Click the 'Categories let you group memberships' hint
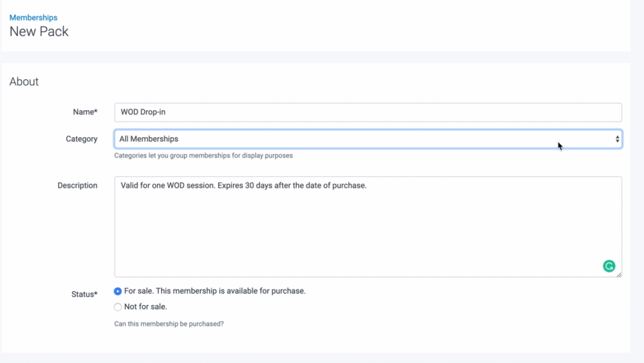The height and width of the screenshot is (363, 644). pos(204,155)
